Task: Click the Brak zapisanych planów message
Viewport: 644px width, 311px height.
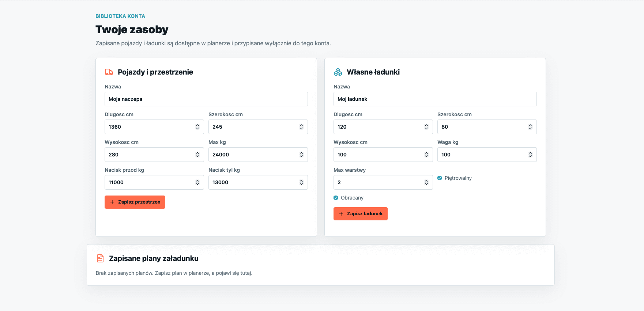Action: 174,273
